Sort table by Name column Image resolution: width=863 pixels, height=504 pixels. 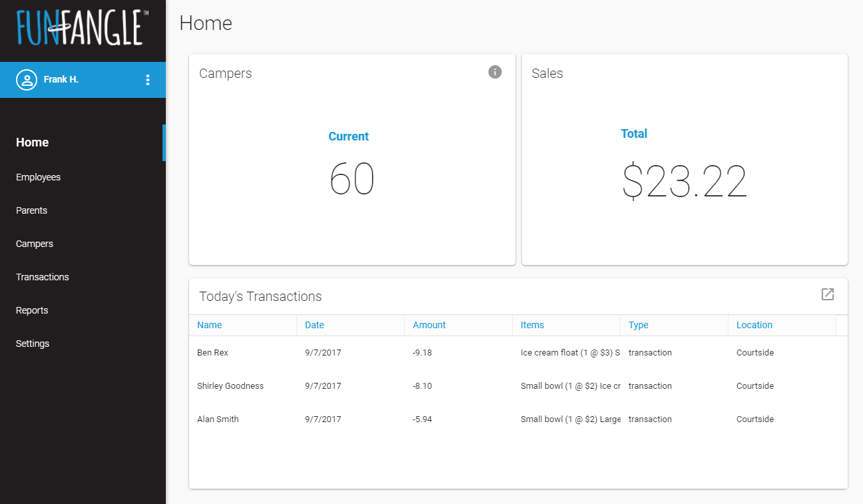[x=210, y=325]
